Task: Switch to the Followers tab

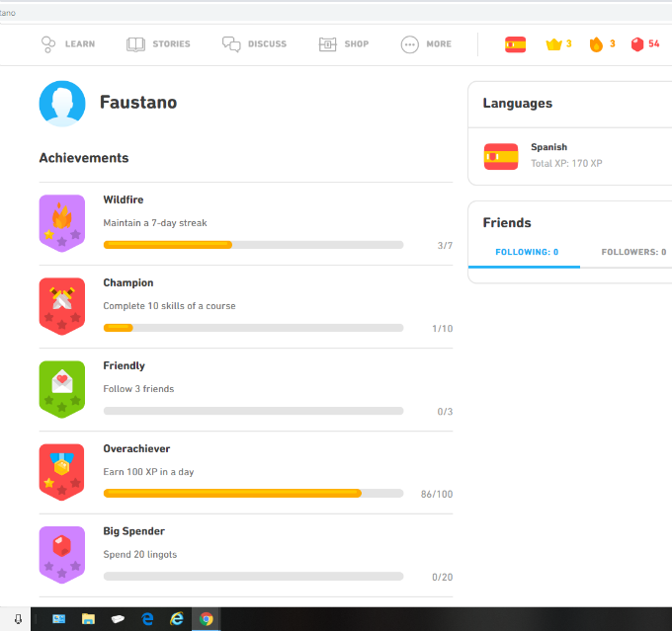Action: (x=633, y=253)
